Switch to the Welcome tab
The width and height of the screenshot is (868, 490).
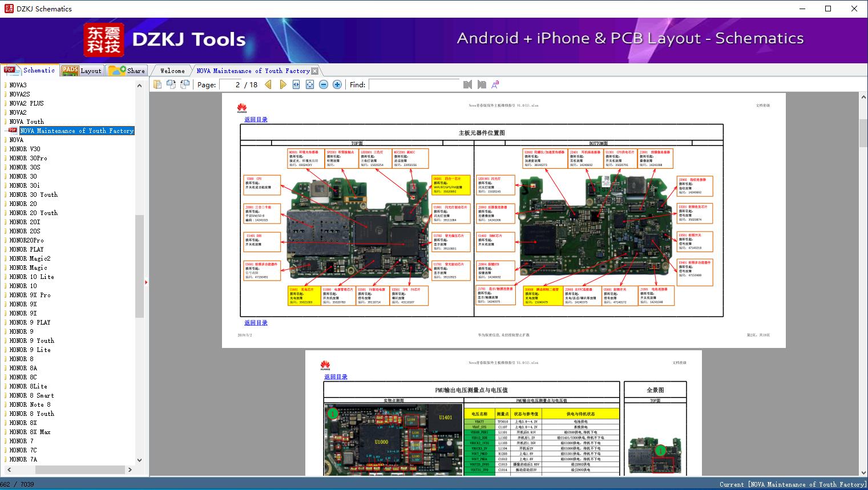click(172, 71)
